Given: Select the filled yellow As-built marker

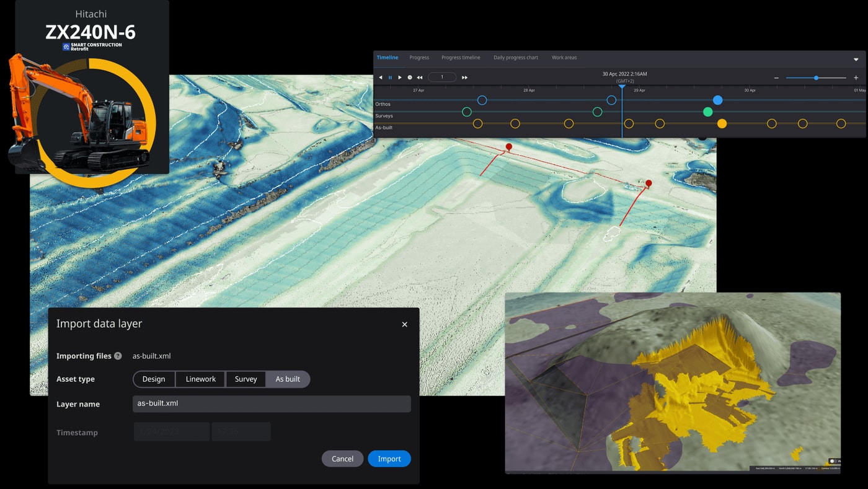Looking at the screenshot, I should coord(722,124).
